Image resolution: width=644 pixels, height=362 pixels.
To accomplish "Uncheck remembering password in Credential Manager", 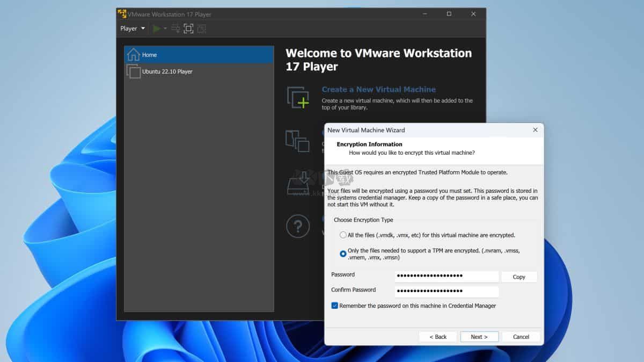I will [335, 305].
